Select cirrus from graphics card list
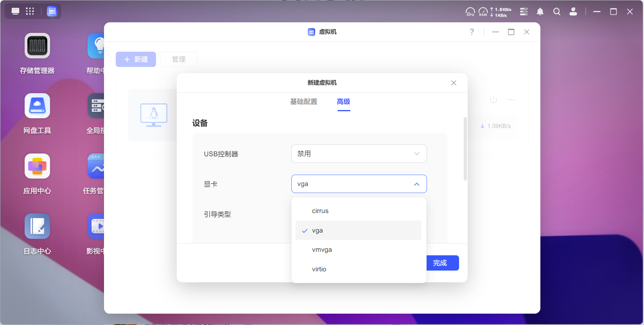This screenshot has width=644, height=325. click(x=358, y=211)
